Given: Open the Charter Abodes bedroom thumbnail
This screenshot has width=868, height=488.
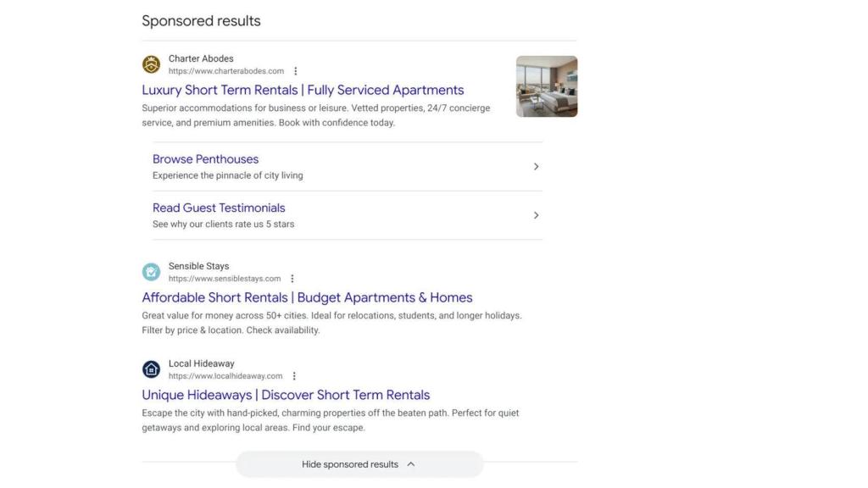Looking at the screenshot, I should [x=546, y=86].
